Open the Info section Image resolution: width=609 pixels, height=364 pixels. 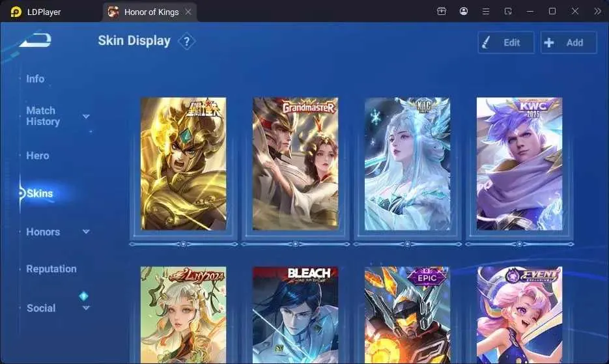point(35,79)
